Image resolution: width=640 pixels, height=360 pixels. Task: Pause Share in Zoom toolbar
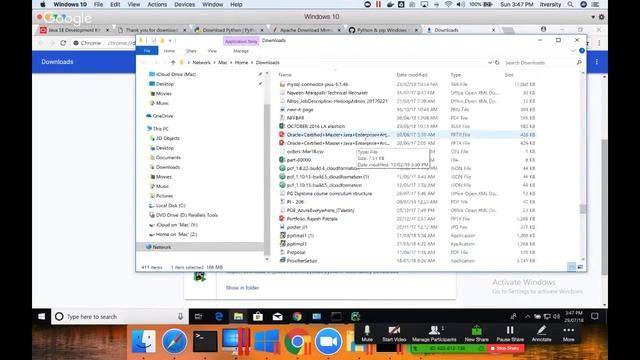510,333
